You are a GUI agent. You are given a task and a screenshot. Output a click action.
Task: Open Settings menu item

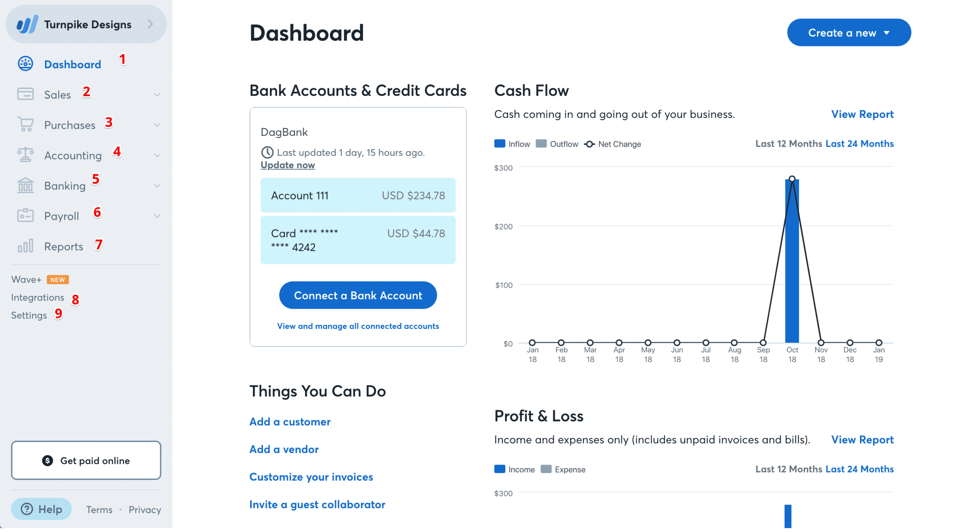29,315
